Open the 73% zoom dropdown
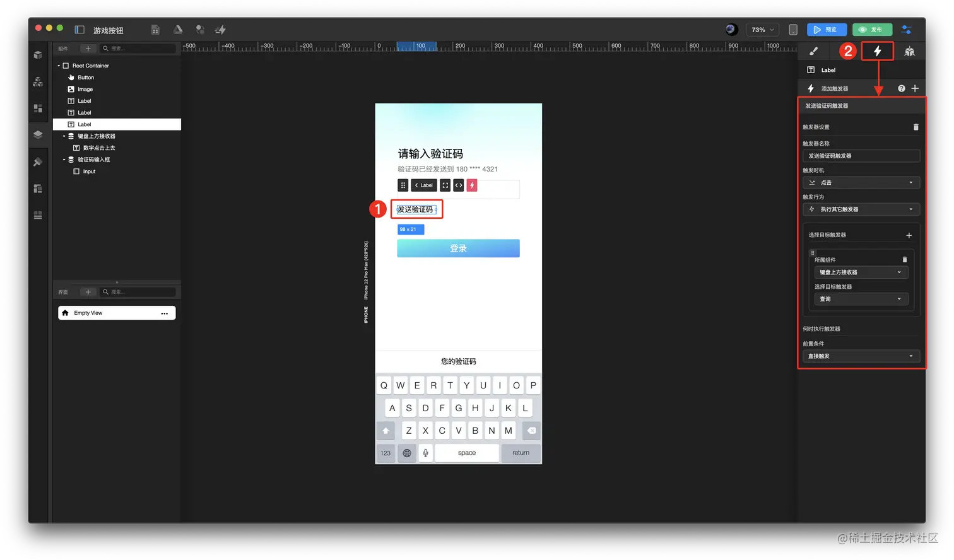 pyautogui.click(x=762, y=30)
